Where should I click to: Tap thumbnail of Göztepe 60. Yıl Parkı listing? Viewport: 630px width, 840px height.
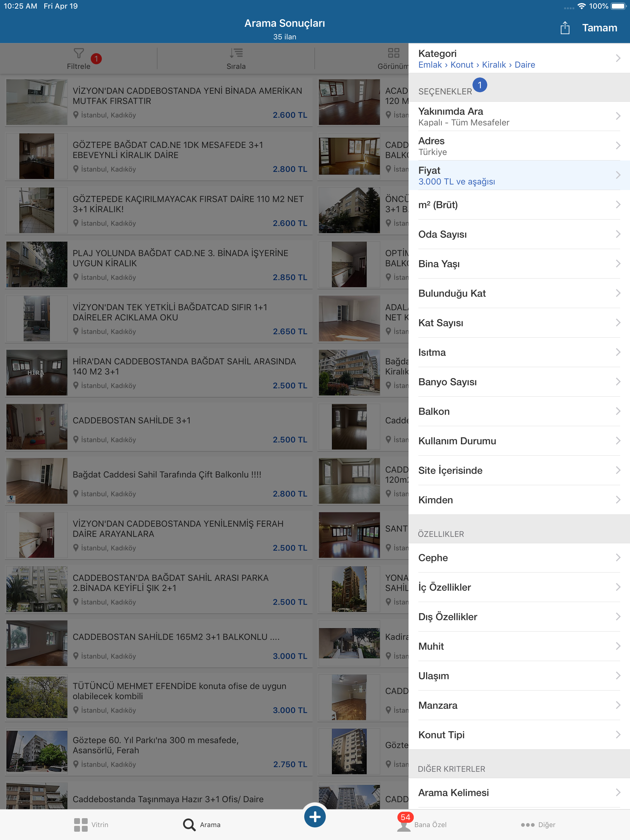[x=37, y=751]
